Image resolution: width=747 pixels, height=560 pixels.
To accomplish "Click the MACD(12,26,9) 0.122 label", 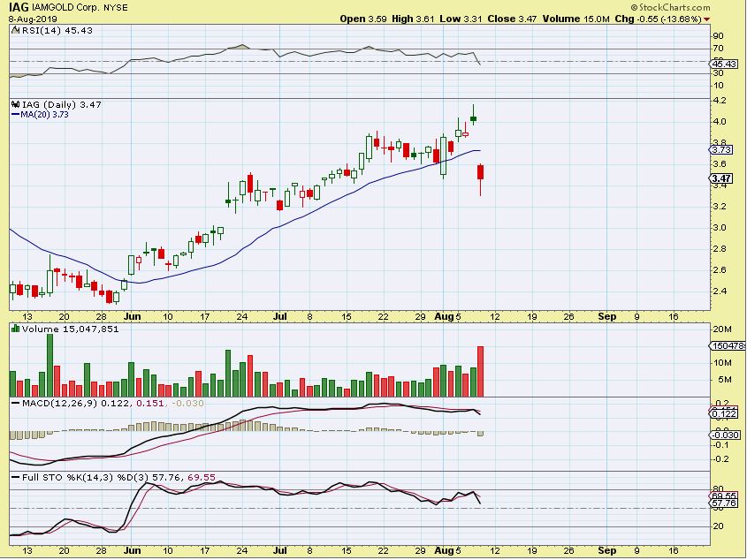I will (76, 404).
